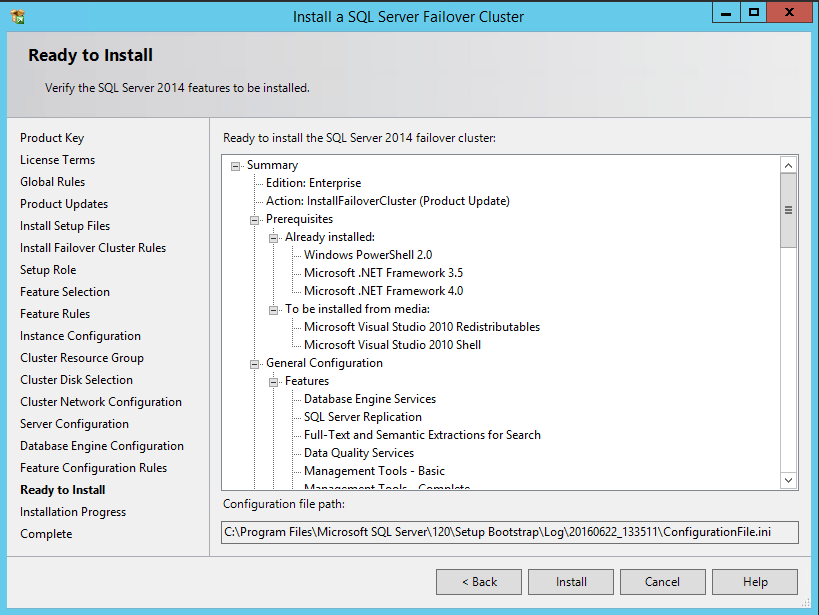Screen dimensions: 819x615
Task: Select the Feature Rules step
Action: pos(55,314)
